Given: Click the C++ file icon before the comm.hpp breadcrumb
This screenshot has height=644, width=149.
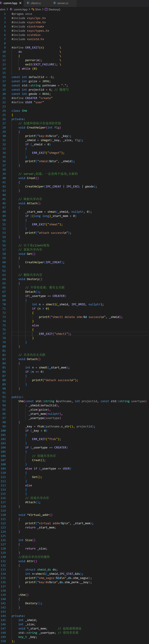Looking at the screenshot, I should 11,9.
